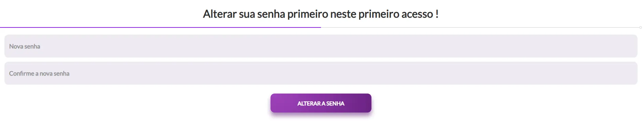
Task: Click the hollow ring marker on the divider
Action: (x=641, y=27)
